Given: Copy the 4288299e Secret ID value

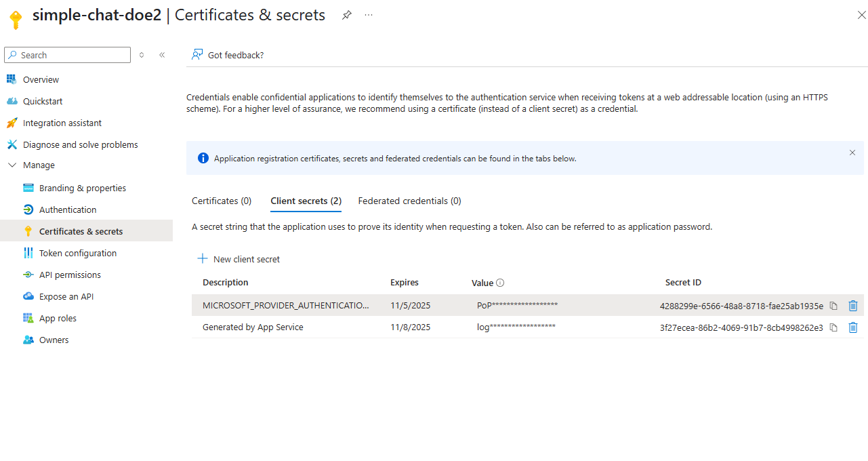Looking at the screenshot, I should coord(833,305).
